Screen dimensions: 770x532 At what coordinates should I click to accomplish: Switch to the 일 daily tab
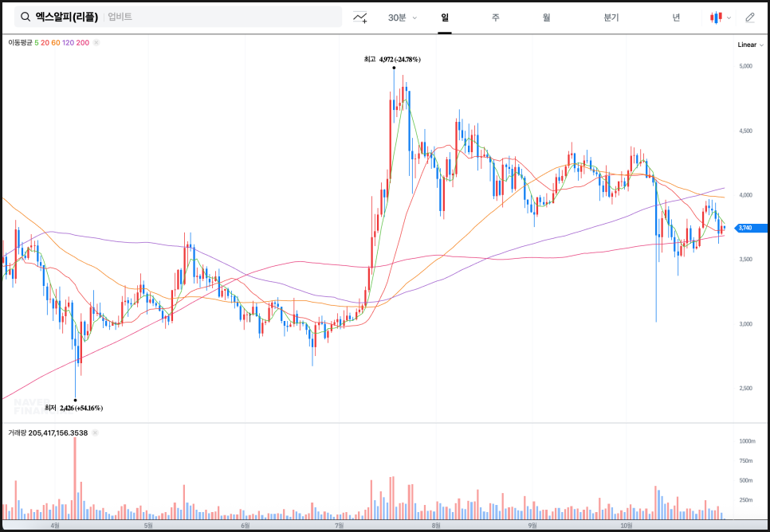(x=445, y=17)
